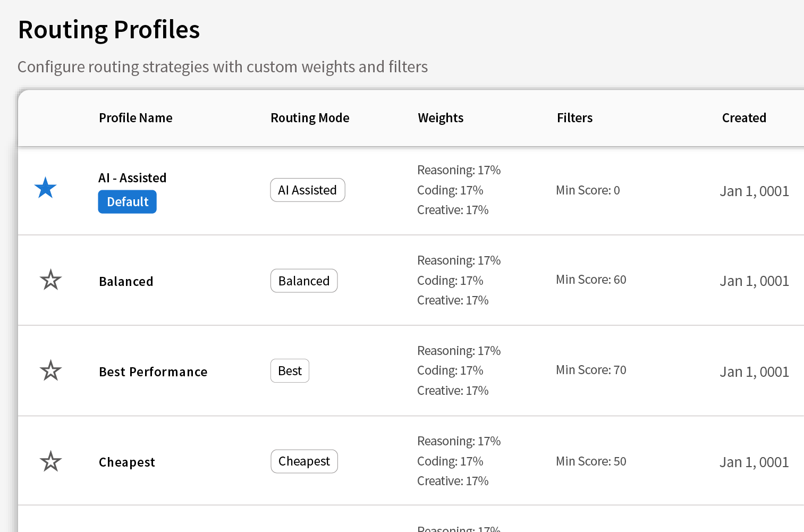The width and height of the screenshot is (804, 532).
Task: Set Balanced profile as default via star
Action: [x=51, y=280]
